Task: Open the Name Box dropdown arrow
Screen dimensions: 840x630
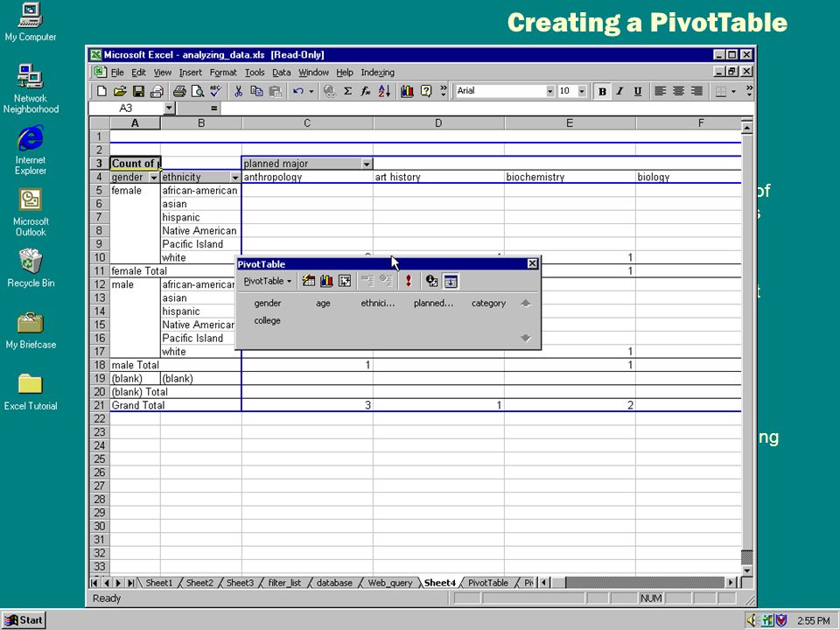Action: [169, 108]
